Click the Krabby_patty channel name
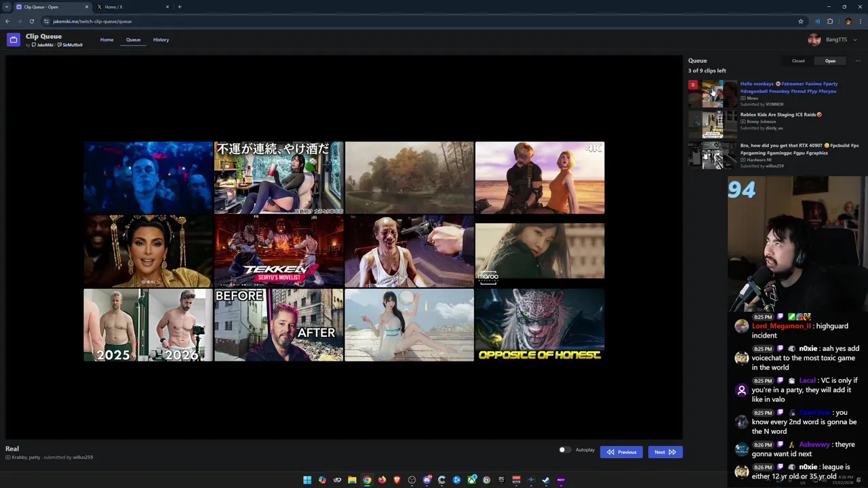This screenshot has height=488, width=868. pyautogui.click(x=26, y=457)
